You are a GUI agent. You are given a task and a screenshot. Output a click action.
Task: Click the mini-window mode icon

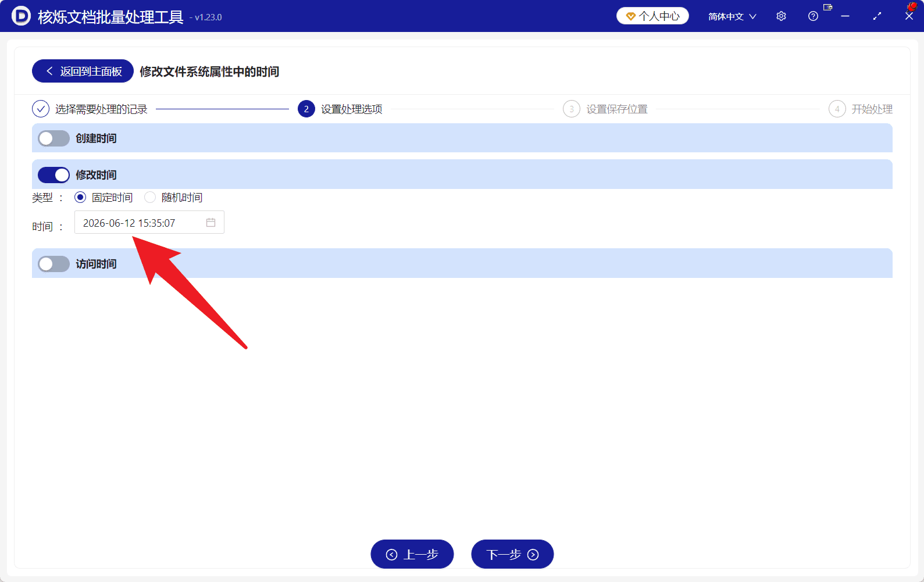(828, 8)
